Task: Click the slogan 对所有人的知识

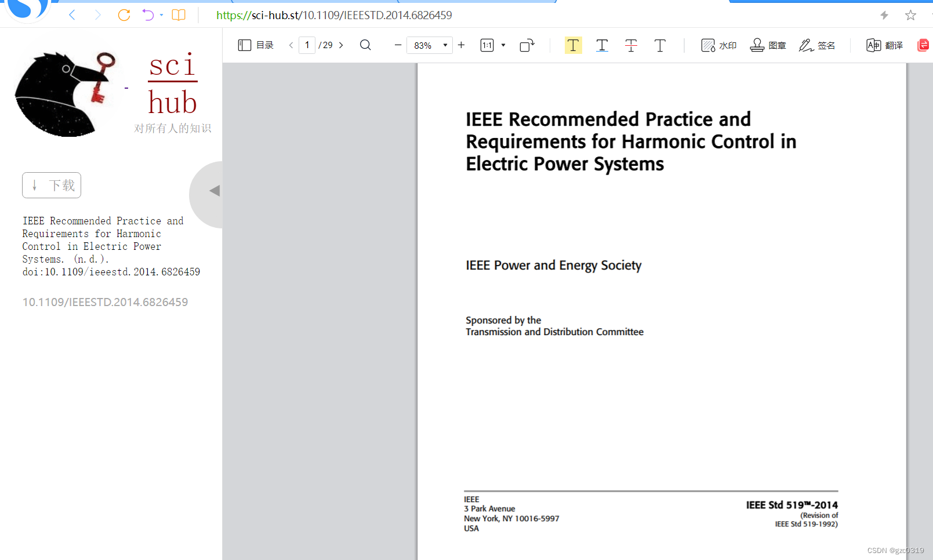Action: pyautogui.click(x=173, y=128)
